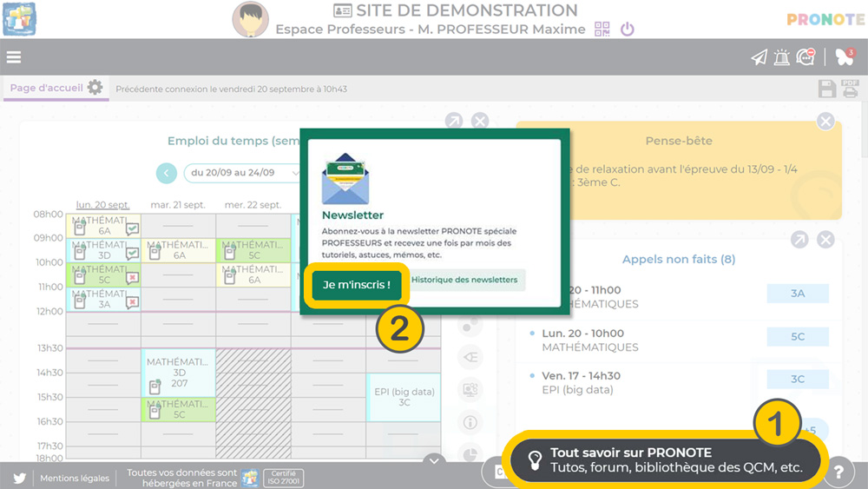868x489 pixels.
Task: Select Tuesday 09h00 MATHÉMATIQUES 6A lesson
Action: 178,250
